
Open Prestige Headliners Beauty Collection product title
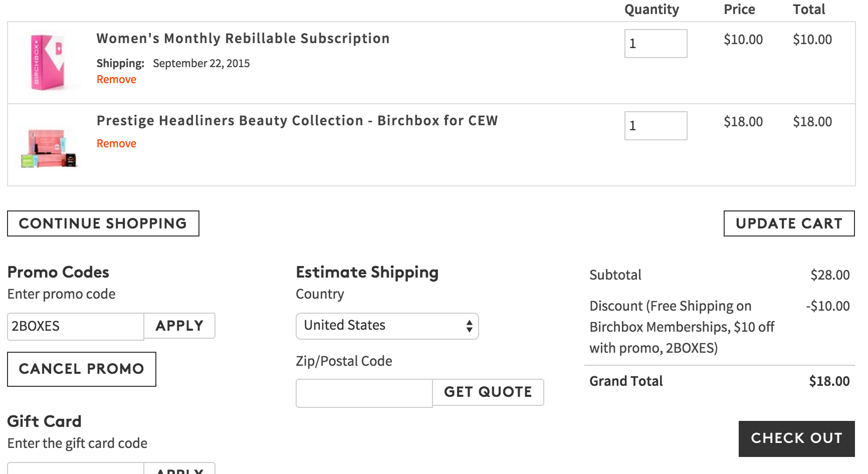297,121
